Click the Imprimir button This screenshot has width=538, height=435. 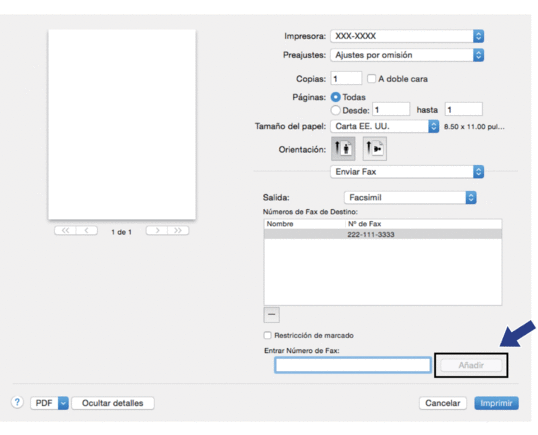click(496, 403)
